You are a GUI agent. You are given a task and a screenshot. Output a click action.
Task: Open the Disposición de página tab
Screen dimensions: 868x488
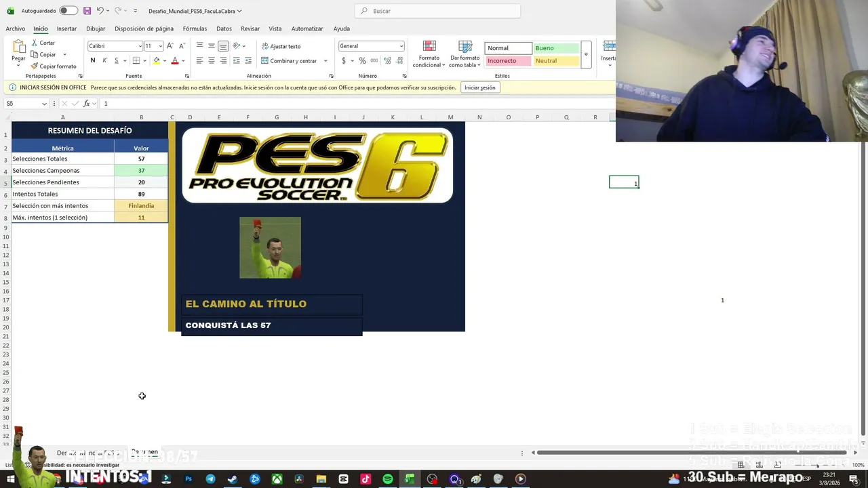tap(144, 28)
